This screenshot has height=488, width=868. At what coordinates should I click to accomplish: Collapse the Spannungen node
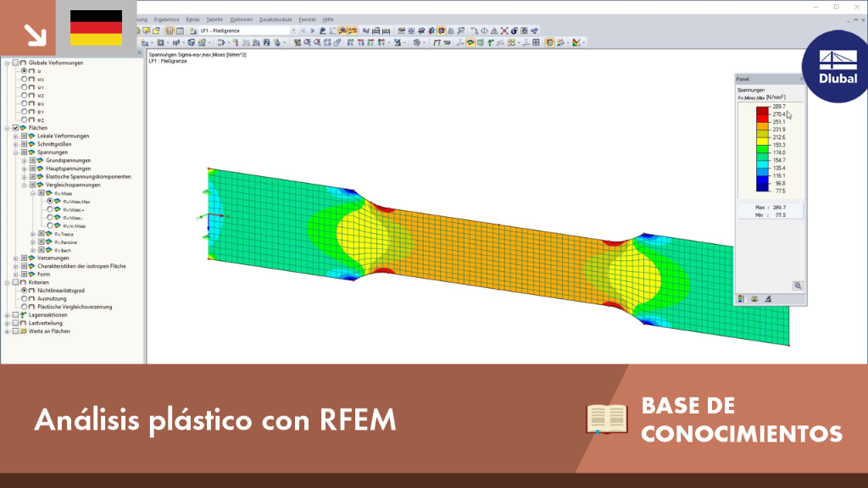pyautogui.click(x=15, y=152)
